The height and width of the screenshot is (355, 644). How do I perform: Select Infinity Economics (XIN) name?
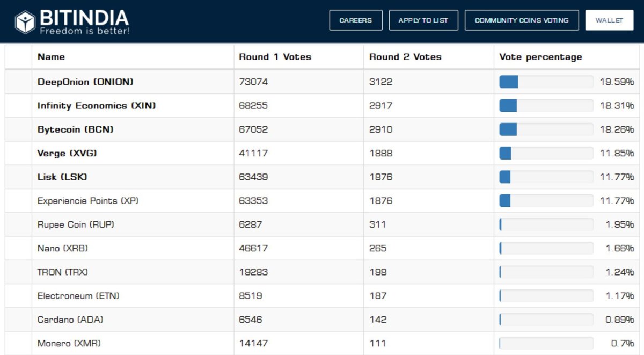(97, 106)
